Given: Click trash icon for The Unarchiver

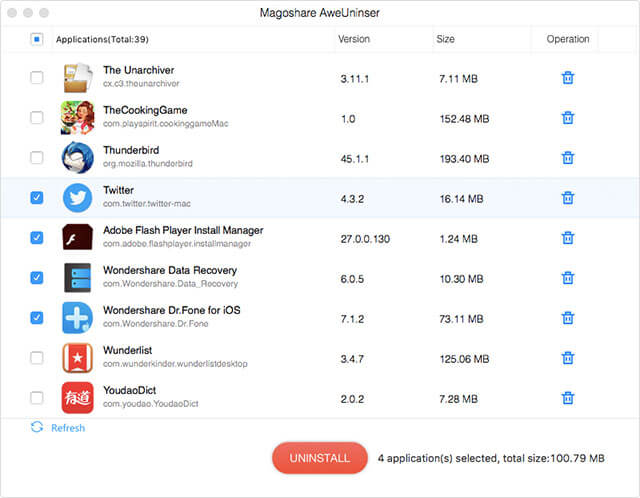Looking at the screenshot, I should pos(568,78).
